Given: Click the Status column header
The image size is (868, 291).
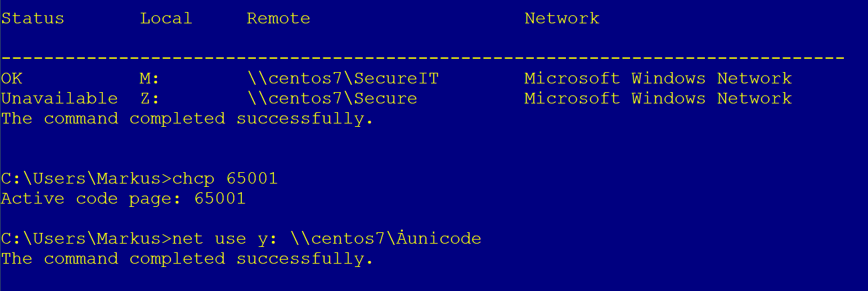Looking at the screenshot, I should point(33,19).
